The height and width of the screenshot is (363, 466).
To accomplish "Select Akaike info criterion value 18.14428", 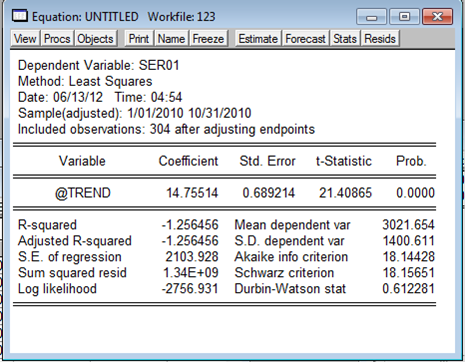I will pos(409,257).
